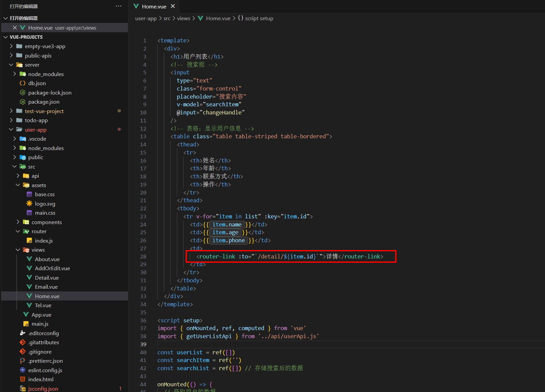Image resolution: width=545 pixels, height=392 pixels.
Task: Click the onMounted call on line 44
Action: (x=172, y=384)
